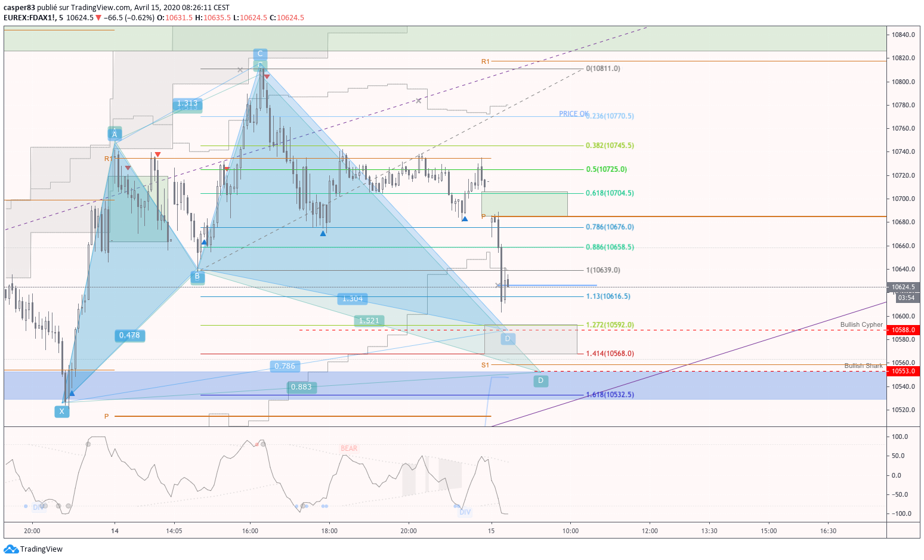The width and height of the screenshot is (924, 560).
Task: Select the 1.618(10532.5) Fibonacci label
Action: pos(610,395)
